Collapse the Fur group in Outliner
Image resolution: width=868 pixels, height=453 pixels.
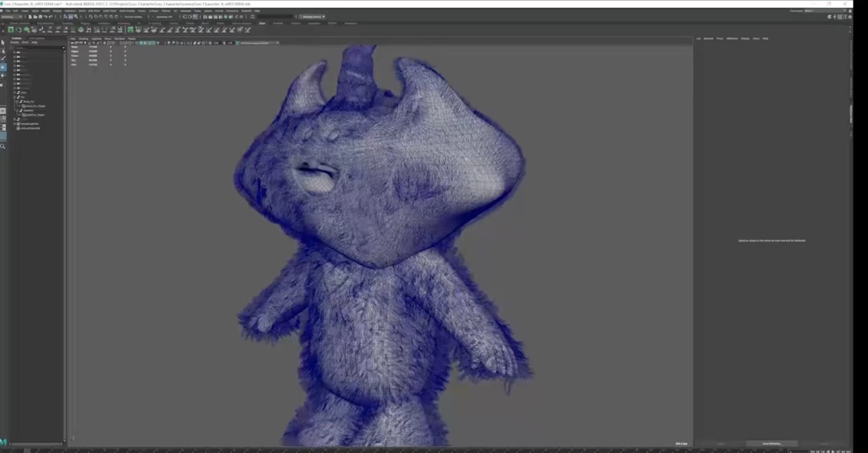point(15,97)
